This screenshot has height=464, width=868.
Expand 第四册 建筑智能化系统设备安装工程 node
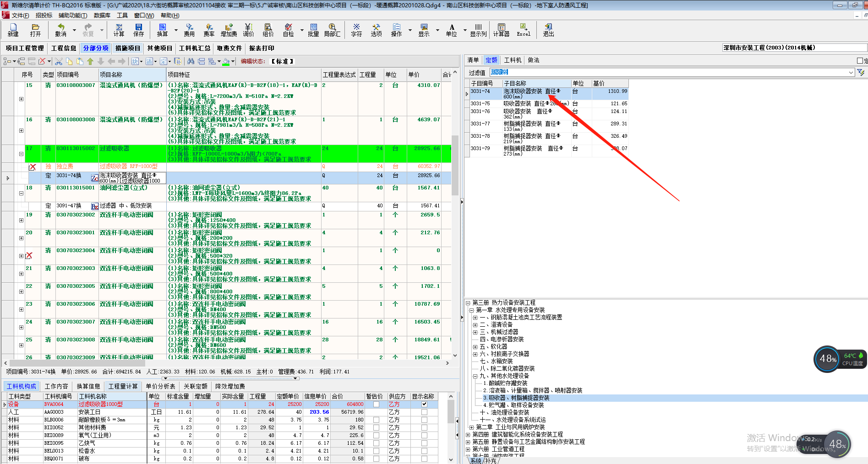[x=468, y=435]
